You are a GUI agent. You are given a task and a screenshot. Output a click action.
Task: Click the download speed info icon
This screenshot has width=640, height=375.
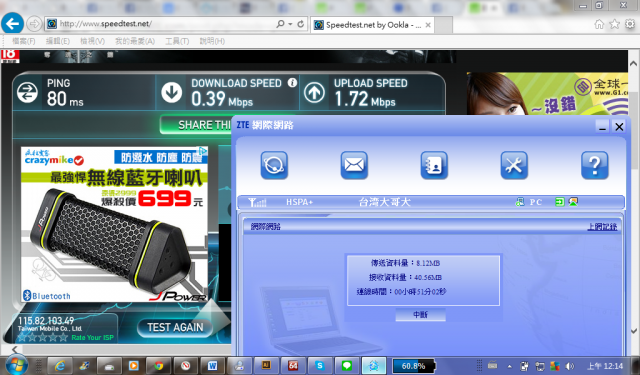[292, 82]
